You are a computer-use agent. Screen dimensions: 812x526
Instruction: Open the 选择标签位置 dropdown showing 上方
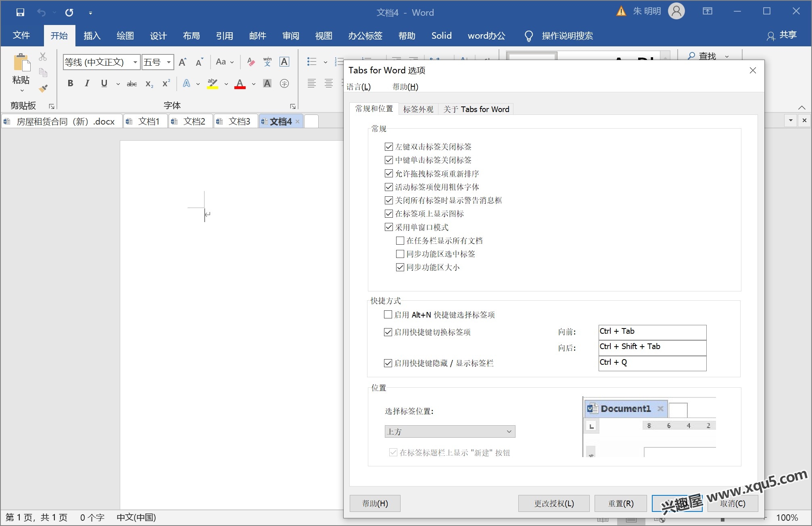[450, 432]
